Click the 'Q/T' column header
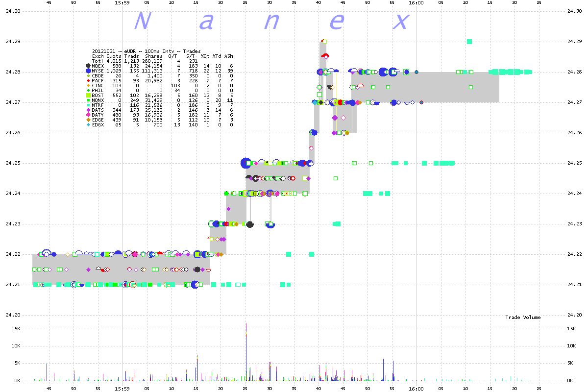Image resolution: width=588 pixels, height=392 pixels. click(172, 56)
